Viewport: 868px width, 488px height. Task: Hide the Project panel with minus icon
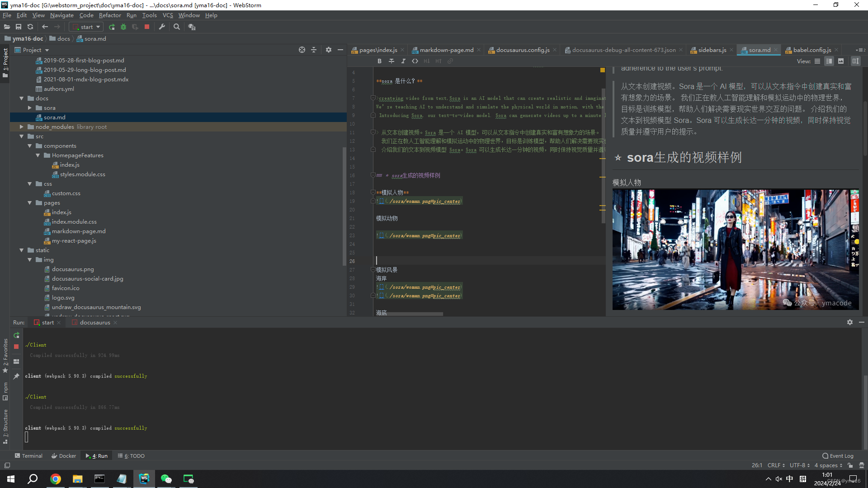pos(340,50)
